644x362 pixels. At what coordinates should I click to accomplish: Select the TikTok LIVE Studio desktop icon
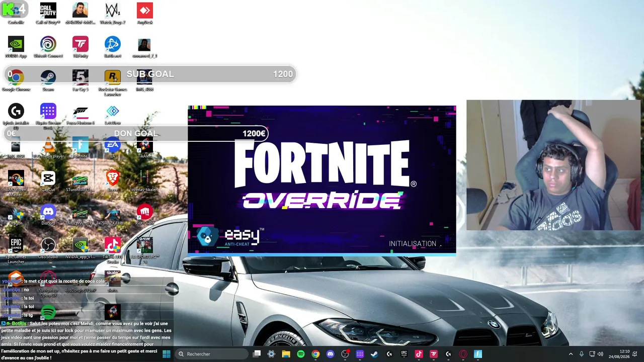[x=112, y=250]
